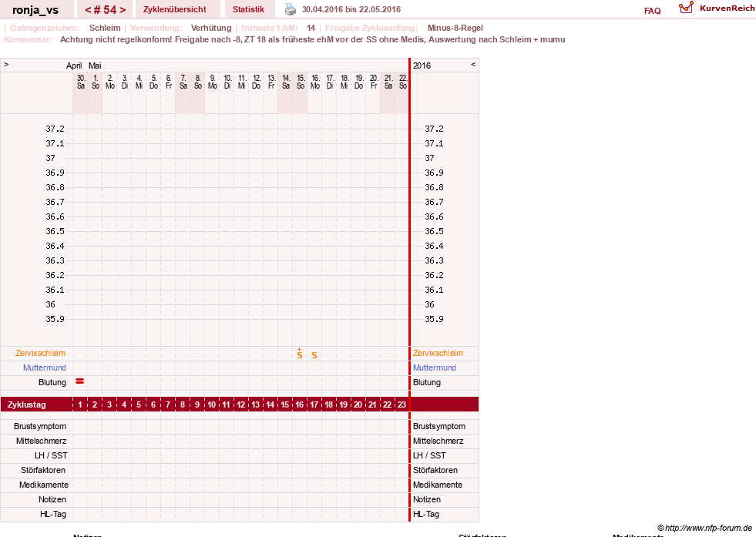This screenshot has height=537, width=756.
Task: Click the left Zervixschleim row label
Action: coord(41,353)
